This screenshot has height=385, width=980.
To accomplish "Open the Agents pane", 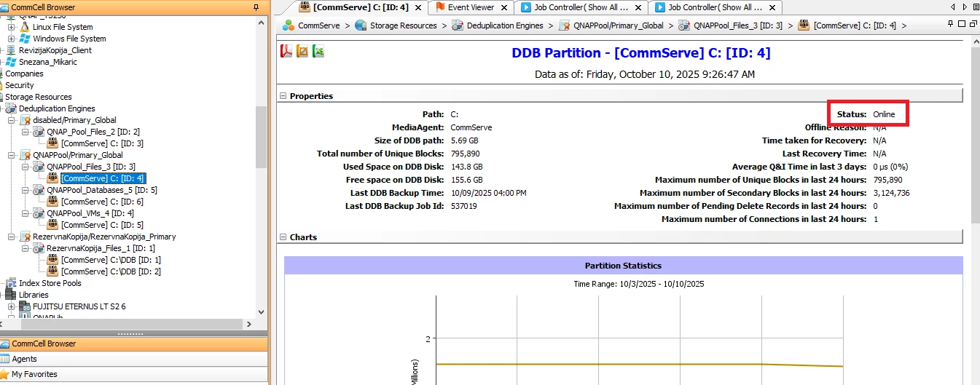I will [x=24, y=359].
